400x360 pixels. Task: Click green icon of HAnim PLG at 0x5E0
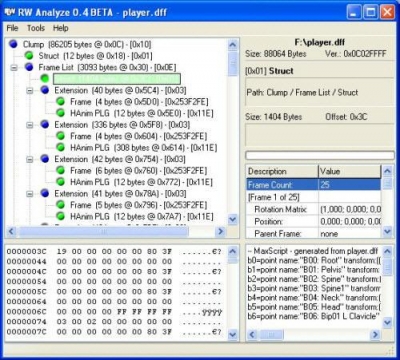click(x=60, y=113)
